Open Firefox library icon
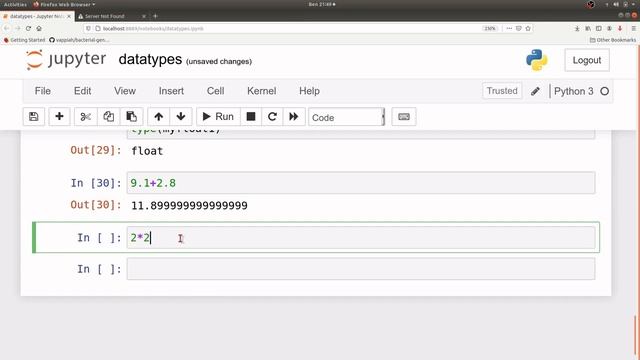The width and height of the screenshot is (640, 360). coord(588,29)
